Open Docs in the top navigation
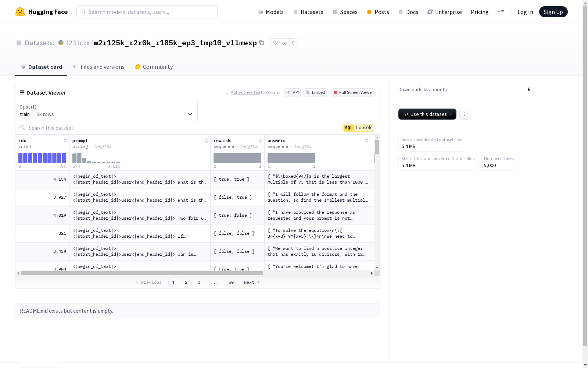Image resolution: width=588 pixels, height=368 pixels. (x=408, y=12)
